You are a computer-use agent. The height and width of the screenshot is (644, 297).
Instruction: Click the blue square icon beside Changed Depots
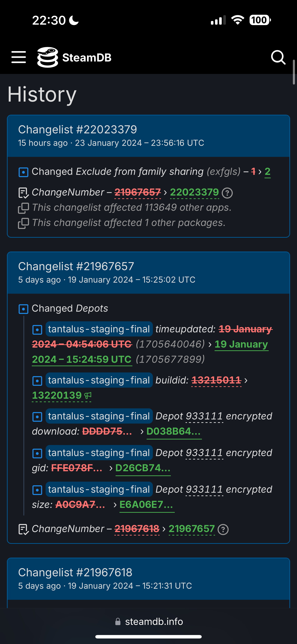point(23,309)
